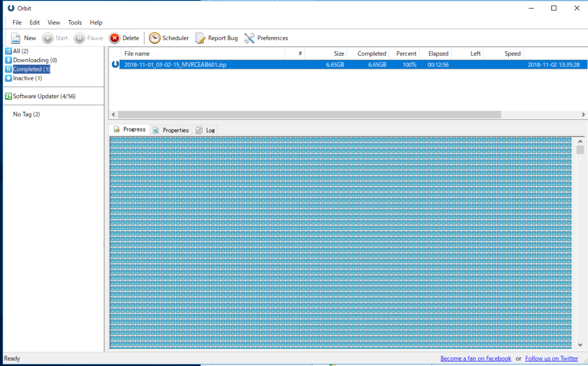Viewport: 588px width, 366px height.
Task: Open the Follow us on Twitter link
Action: click(551, 359)
